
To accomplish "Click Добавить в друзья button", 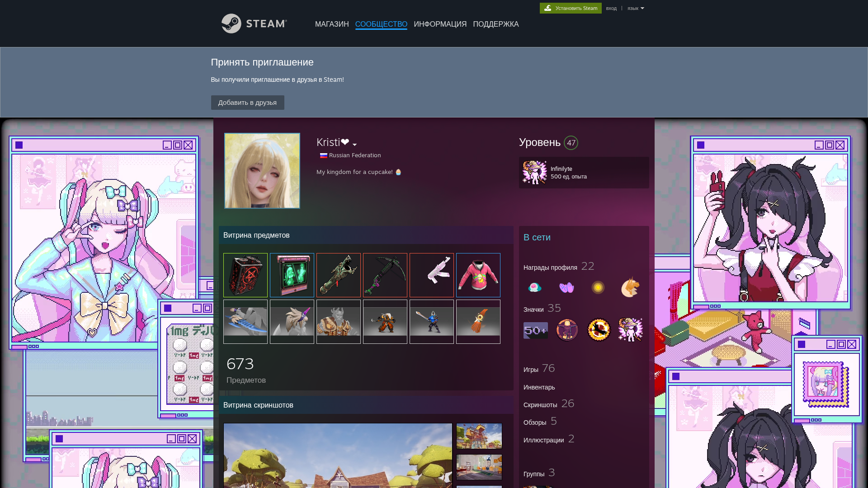I will tap(247, 103).
